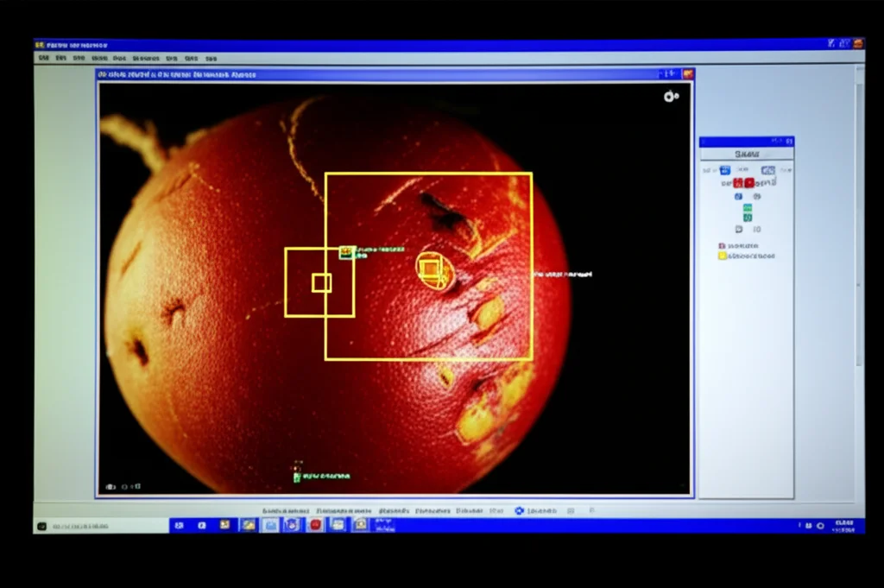This screenshot has width=884, height=588.
Task: Click the green label link below the image
Action: (319, 475)
